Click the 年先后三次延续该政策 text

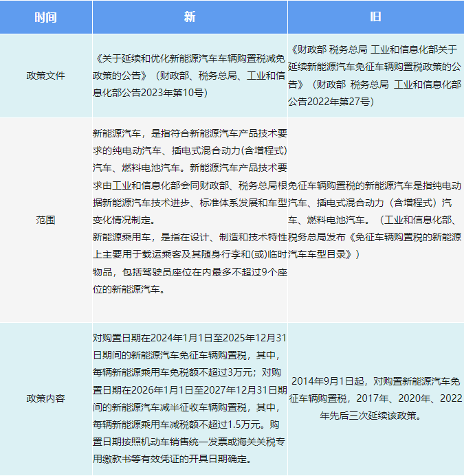coord(375,416)
